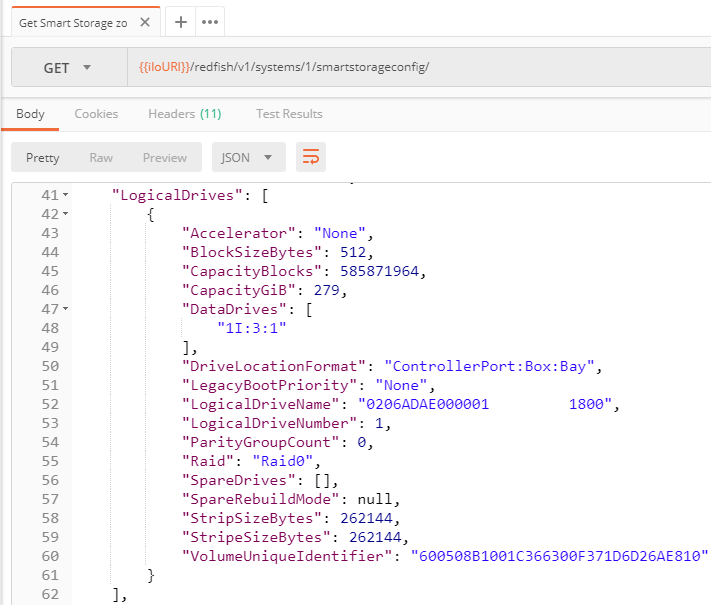This screenshot has width=711, height=605.
Task: Open the tab options ellipsis menu
Action: tap(210, 22)
